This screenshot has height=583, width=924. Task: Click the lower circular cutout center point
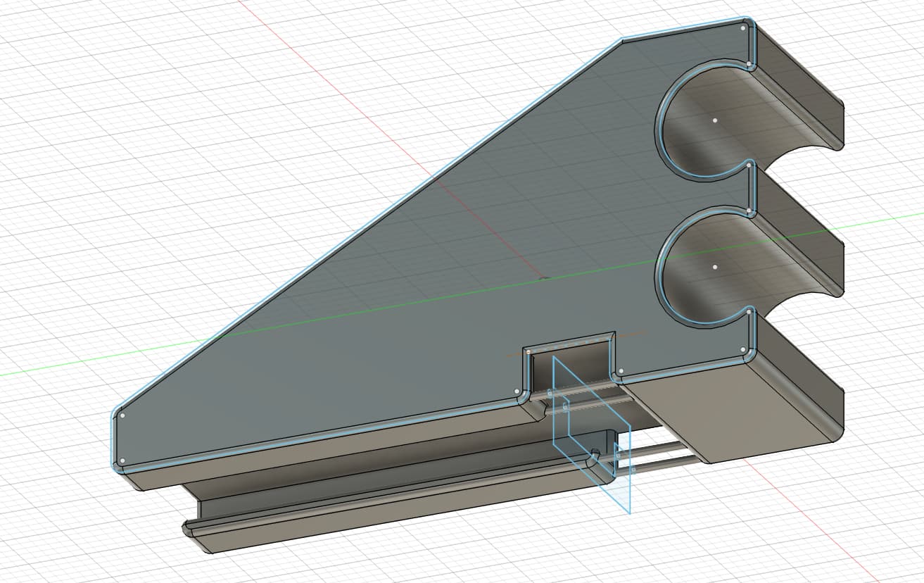point(714,268)
